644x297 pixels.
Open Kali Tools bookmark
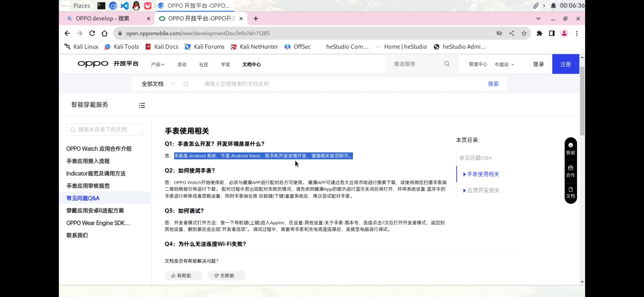tap(121, 47)
